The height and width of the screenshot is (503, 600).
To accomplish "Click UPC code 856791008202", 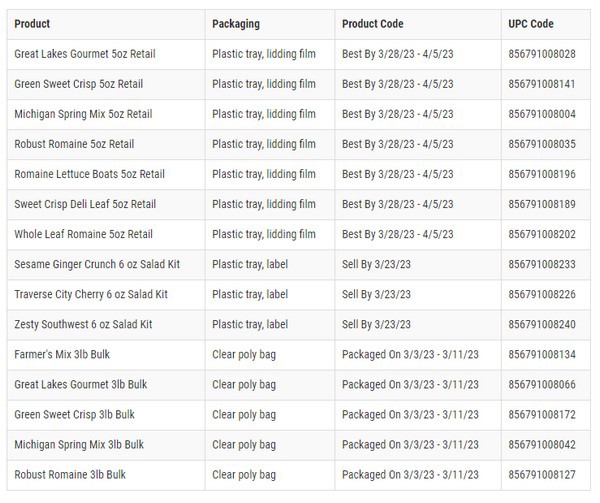I will (x=542, y=234).
